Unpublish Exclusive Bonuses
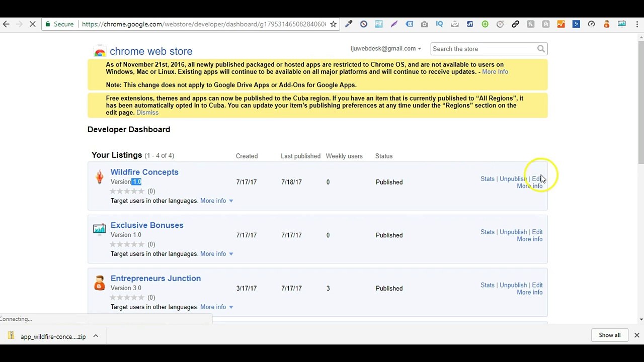 click(x=513, y=232)
